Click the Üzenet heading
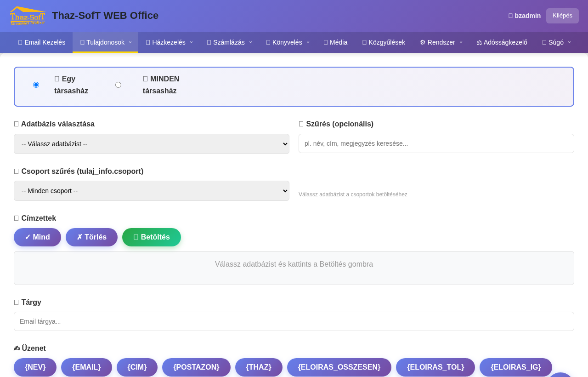Image resolution: width=588 pixels, height=377 pixels. tap(30, 348)
